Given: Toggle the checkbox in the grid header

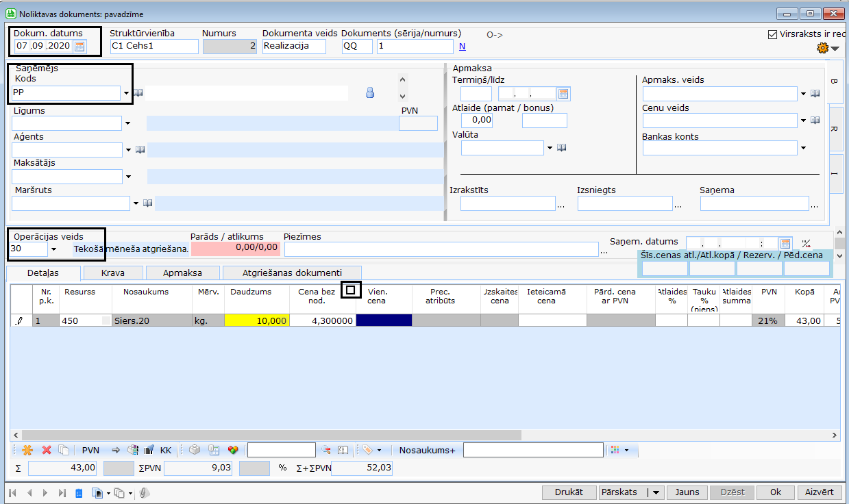Looking at the screenshot, I should (x=351, y=290).
